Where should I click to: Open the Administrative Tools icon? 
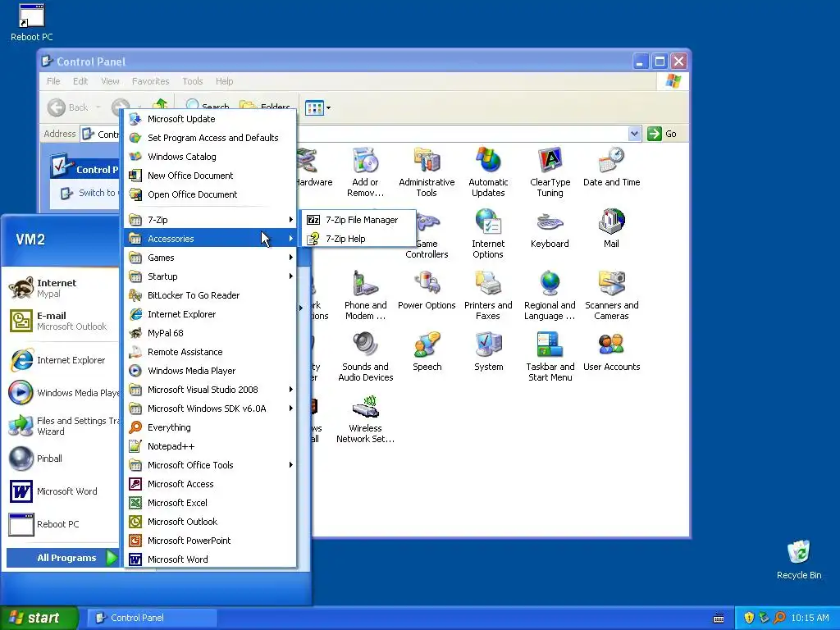point(427,172)
